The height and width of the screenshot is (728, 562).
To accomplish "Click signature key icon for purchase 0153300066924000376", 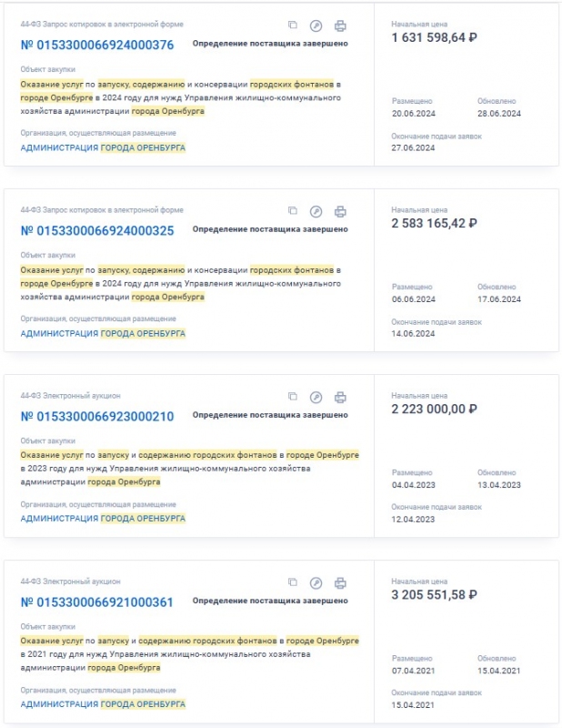I will tap(316, 25).
